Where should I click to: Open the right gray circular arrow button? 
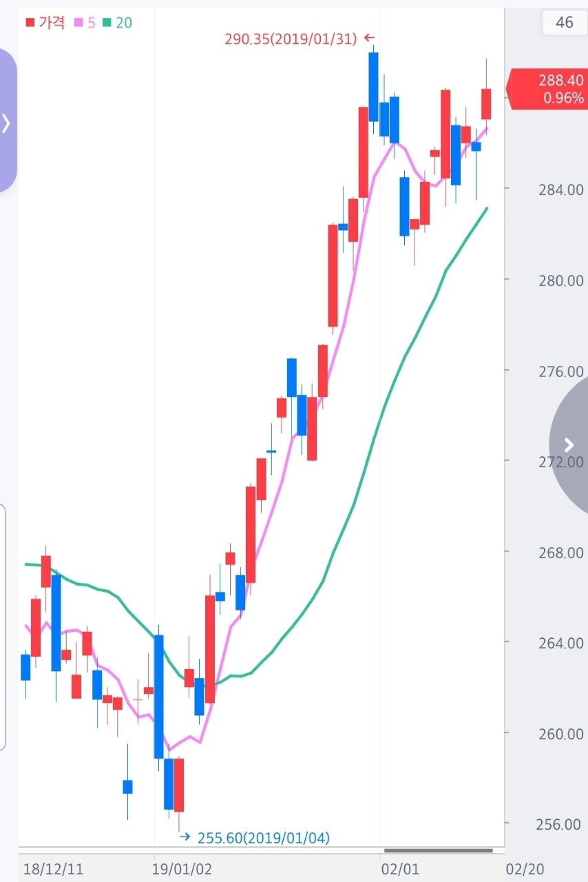click(x=569, y=444)
